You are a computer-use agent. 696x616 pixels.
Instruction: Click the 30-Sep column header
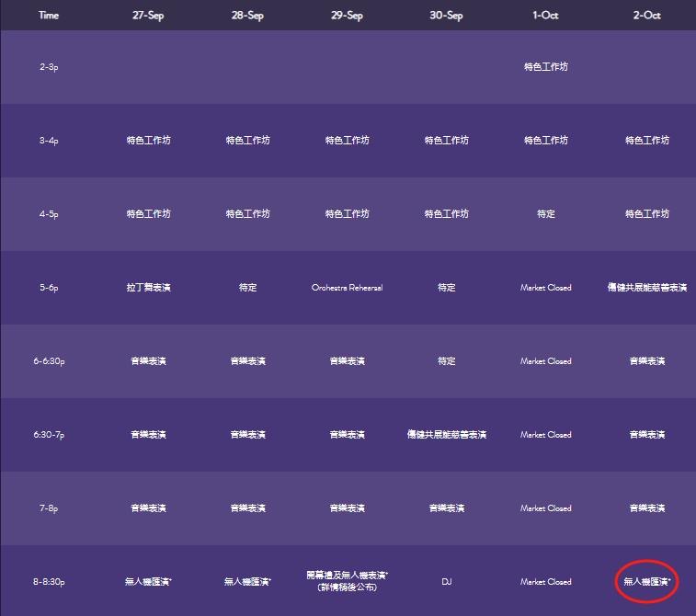447,16
